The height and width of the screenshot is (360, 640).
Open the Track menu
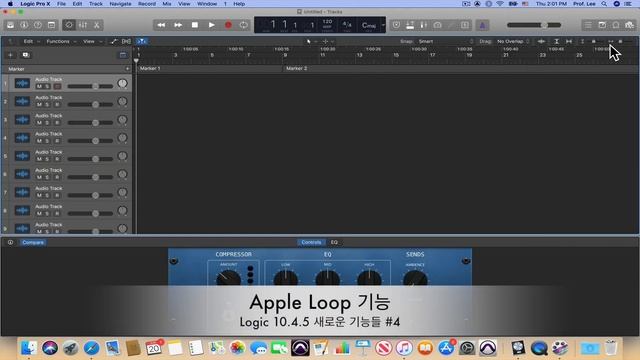96,4
